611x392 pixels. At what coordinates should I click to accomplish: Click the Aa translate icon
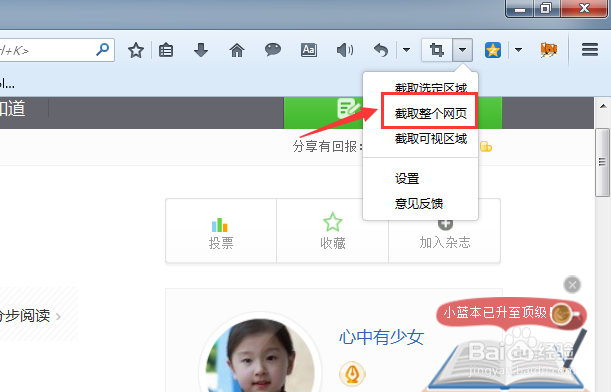coord(309,50)
